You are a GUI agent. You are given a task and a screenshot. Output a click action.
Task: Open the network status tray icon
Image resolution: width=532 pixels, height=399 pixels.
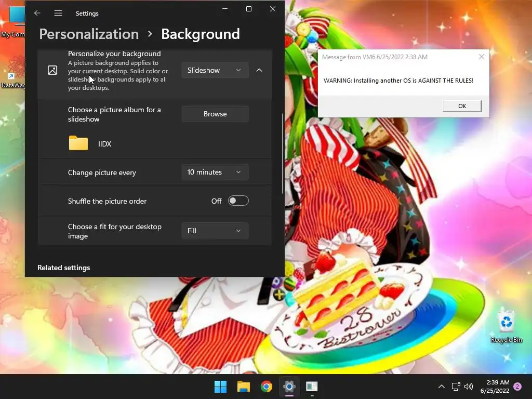pos(456,387)
